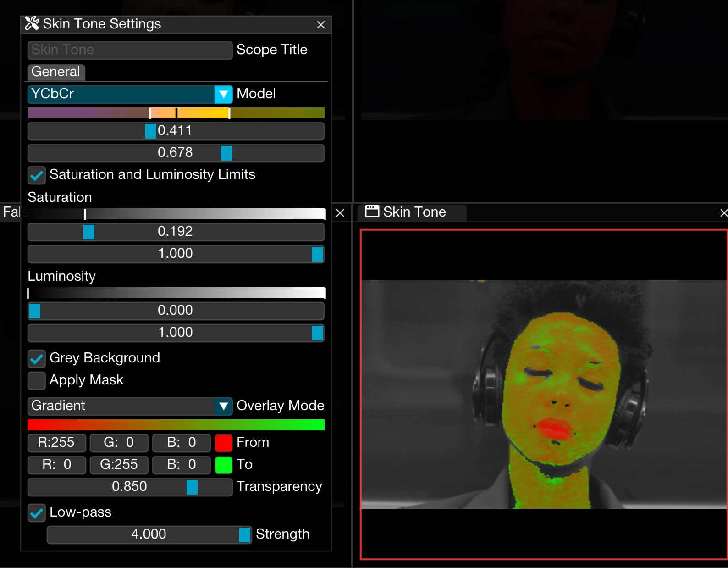Click the To color G:255 value field
The width and height of the screenshot is (728, 568).
pyautogui.click(x=119, y=465)
